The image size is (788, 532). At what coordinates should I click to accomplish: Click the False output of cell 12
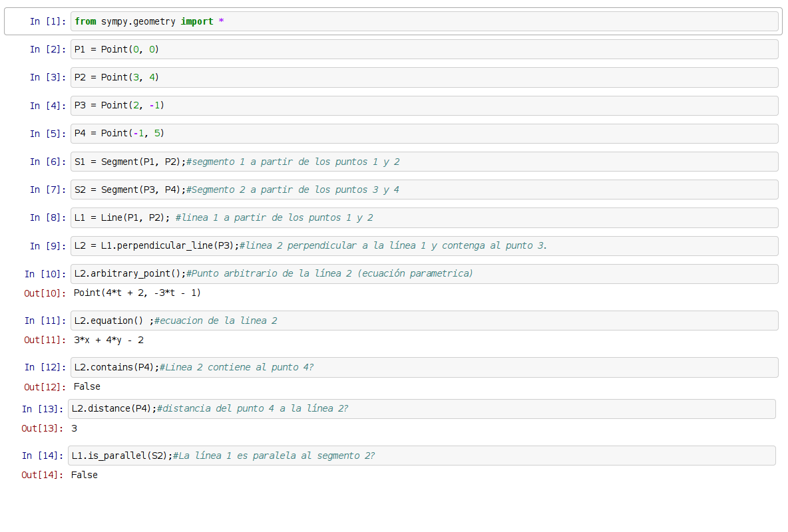point(87,386)
